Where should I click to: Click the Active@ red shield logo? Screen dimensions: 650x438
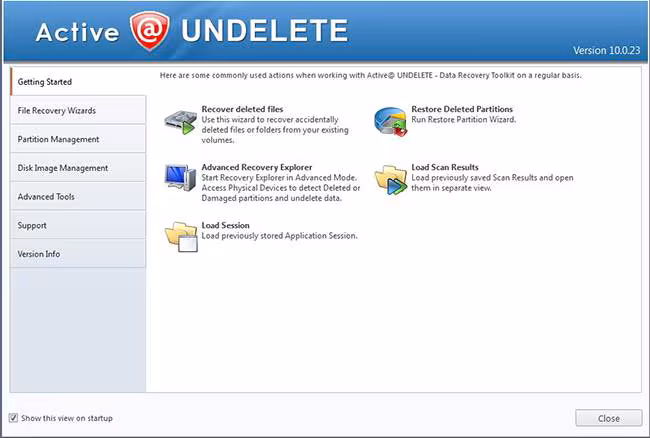(x=150, y=31)
